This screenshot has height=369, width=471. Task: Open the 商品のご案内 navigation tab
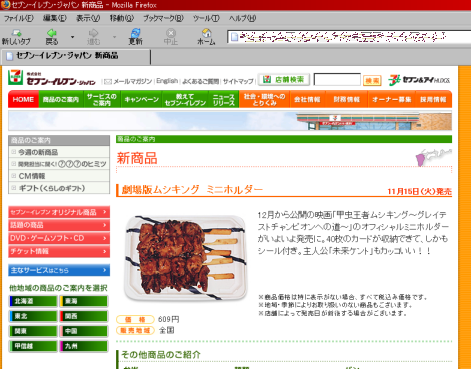(x=61, y=99)
